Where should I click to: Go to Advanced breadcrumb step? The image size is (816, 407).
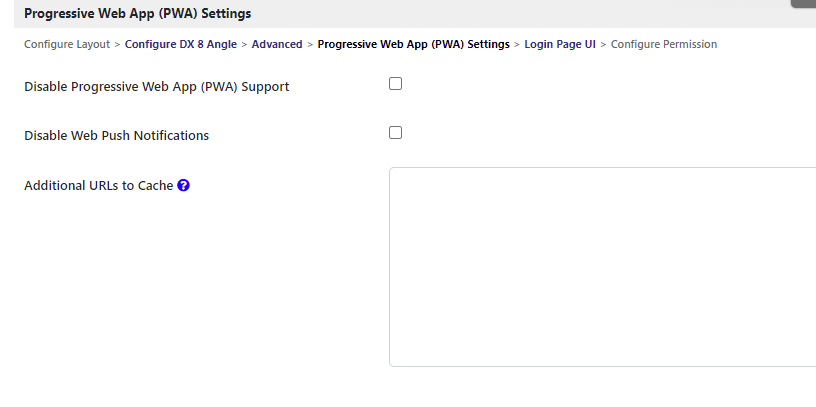pyautogui.click(x=277, y=44)
